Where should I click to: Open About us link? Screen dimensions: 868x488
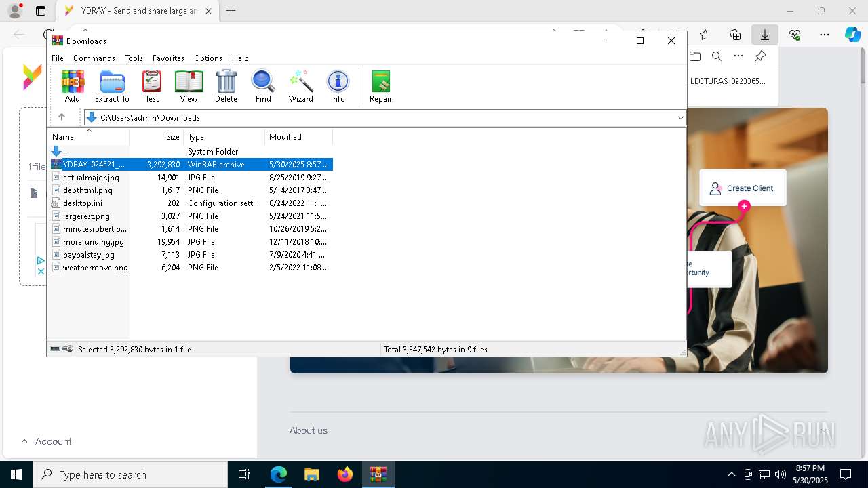click(x=309, y=430)
